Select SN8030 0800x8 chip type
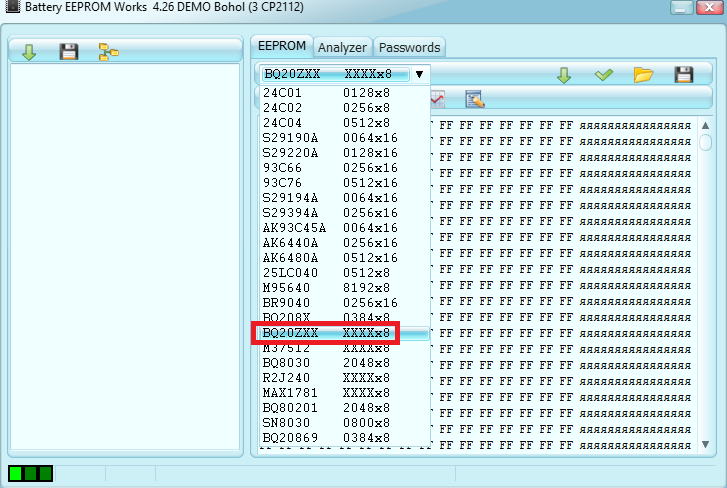727x488 pixels. [344, 423]
